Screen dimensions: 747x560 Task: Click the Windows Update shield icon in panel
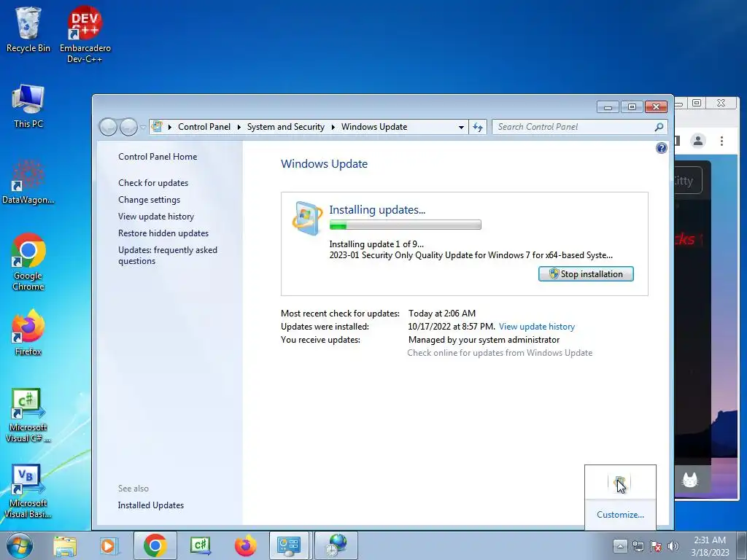point(307,218)
